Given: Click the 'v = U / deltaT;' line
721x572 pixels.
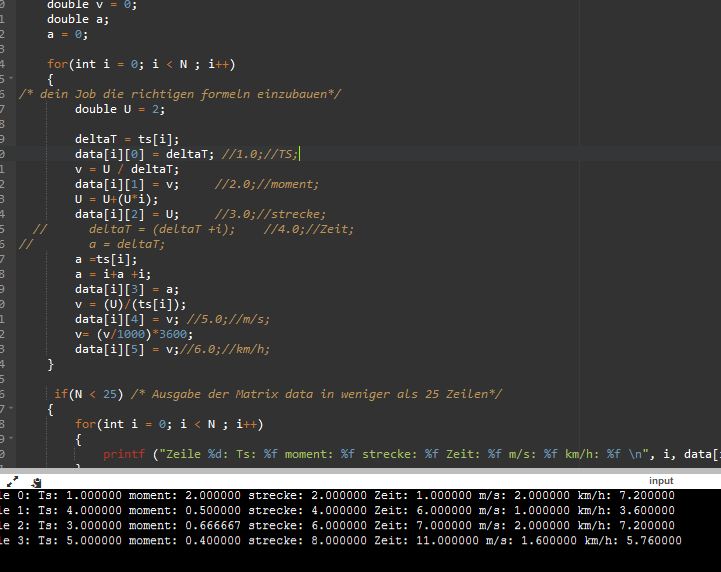Looking at the screenshot, I should [127, 169].
